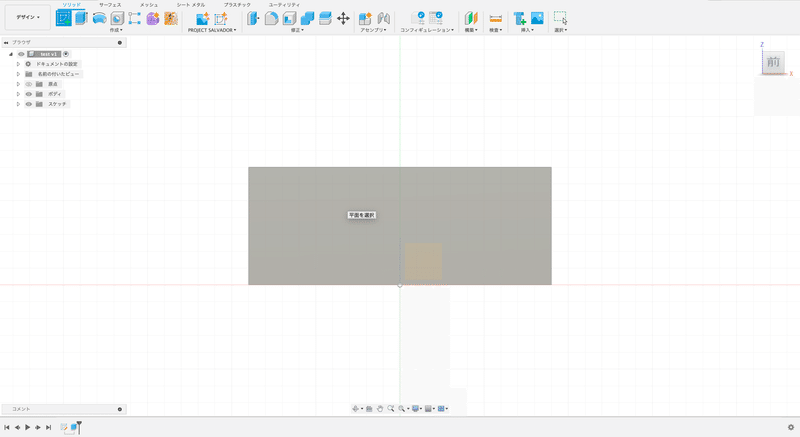Activate the test v1 component radio button

[x=66, y=54]
